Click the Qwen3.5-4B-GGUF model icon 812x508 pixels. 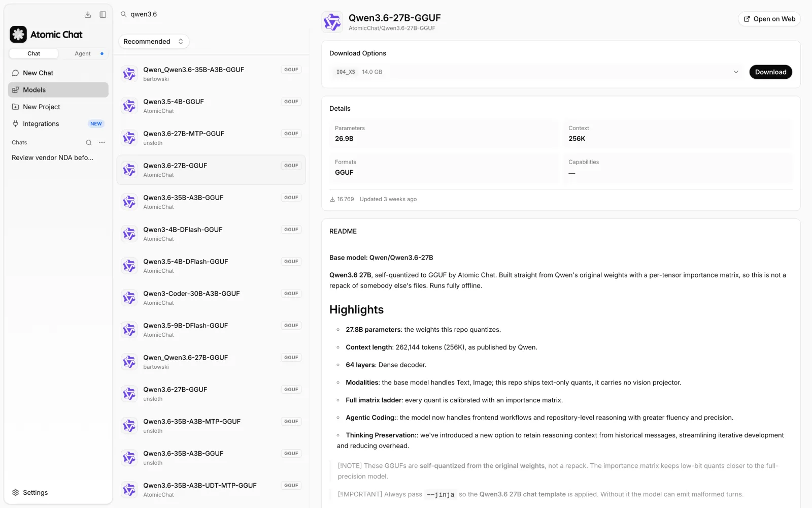(x=129, y=106)
